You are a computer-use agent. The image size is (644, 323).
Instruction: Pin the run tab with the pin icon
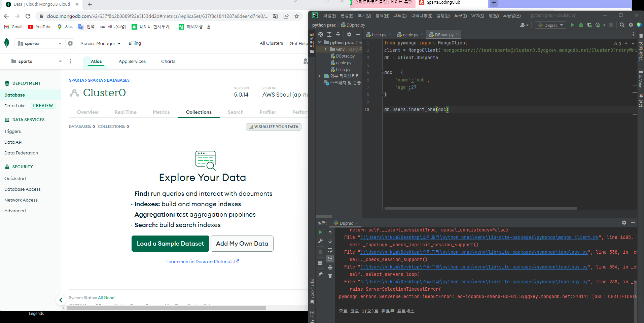click(x=320, y=274)
